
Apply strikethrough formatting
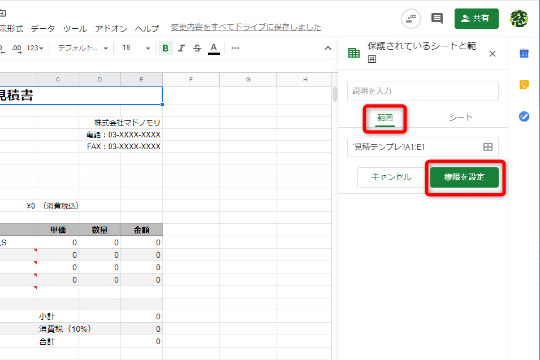(x=197, y=48)
